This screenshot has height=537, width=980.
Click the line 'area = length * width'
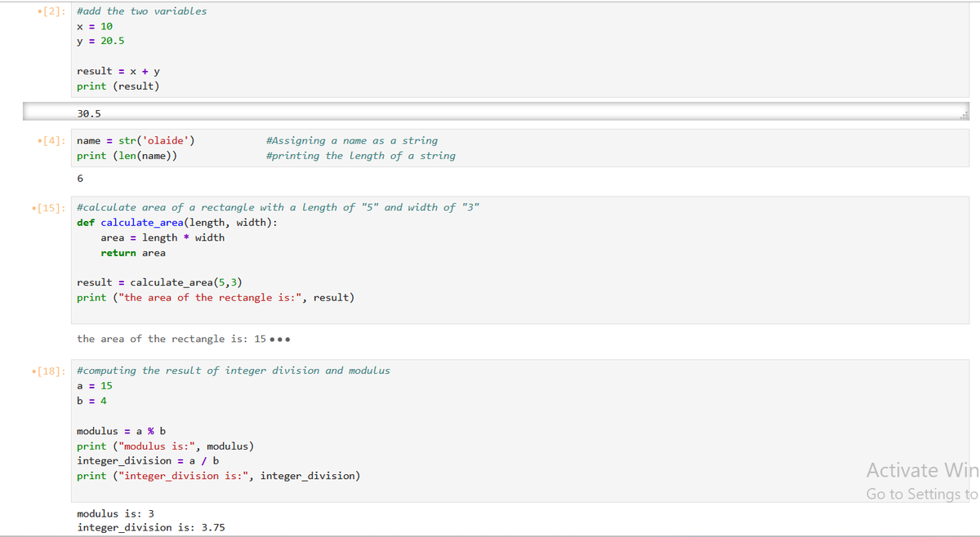tap(163, 237)
